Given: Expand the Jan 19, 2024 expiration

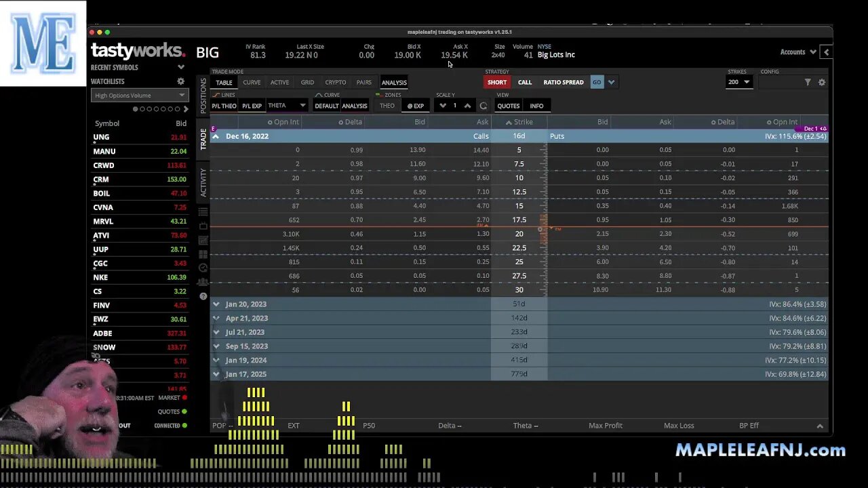Looking at the screenshot, I should coord(216,360).
